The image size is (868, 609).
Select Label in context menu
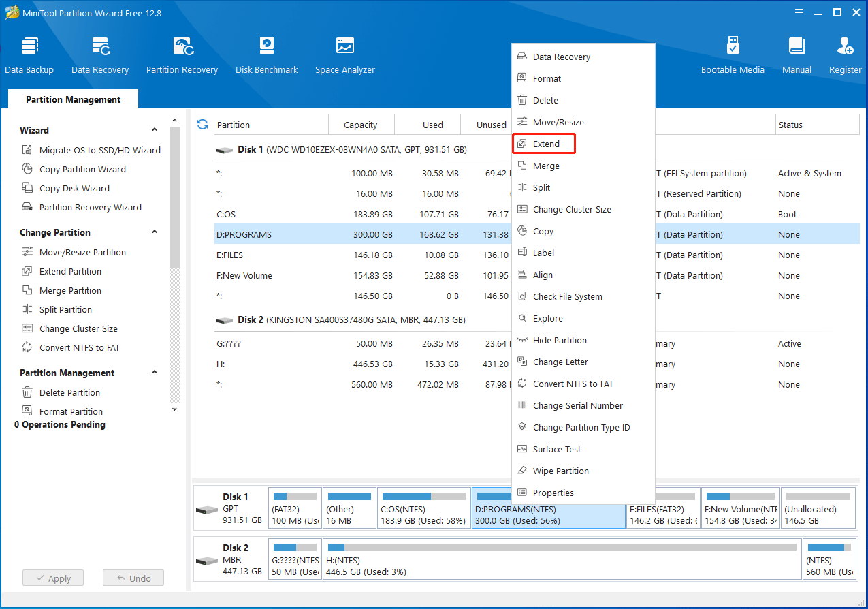point(583,253)
